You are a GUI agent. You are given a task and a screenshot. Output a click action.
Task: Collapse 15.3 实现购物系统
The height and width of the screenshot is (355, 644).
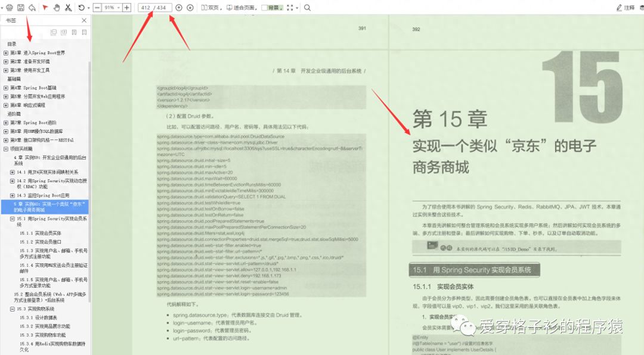tap(13, 309)
